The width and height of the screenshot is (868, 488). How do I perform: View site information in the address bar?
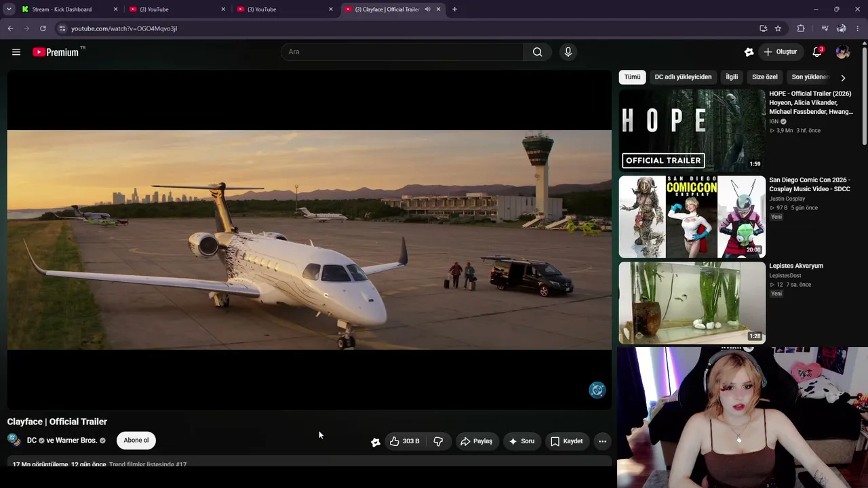[x=62, y=28]
